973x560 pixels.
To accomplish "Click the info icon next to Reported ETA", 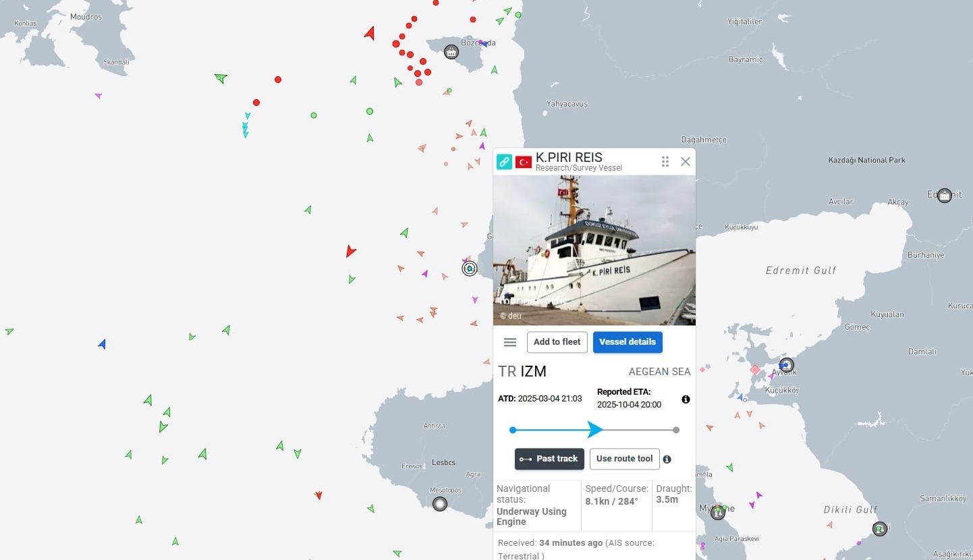I will pos(686,399).
